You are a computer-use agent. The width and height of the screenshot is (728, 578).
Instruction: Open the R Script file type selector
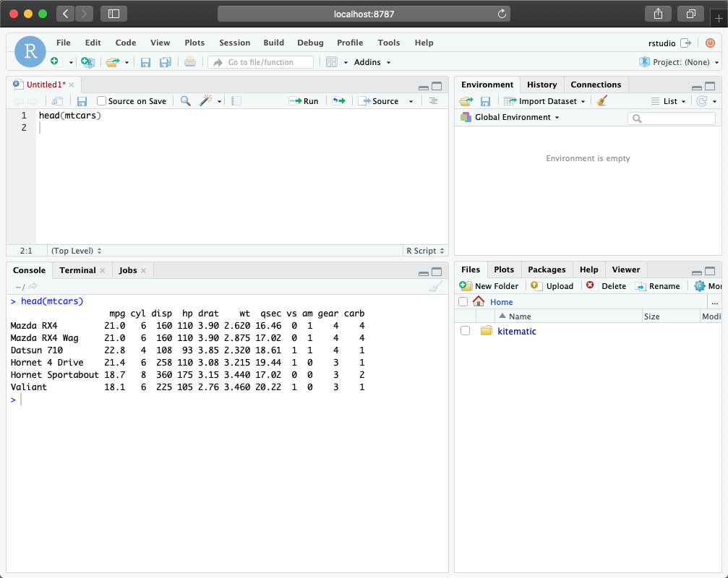click(425, 251)
